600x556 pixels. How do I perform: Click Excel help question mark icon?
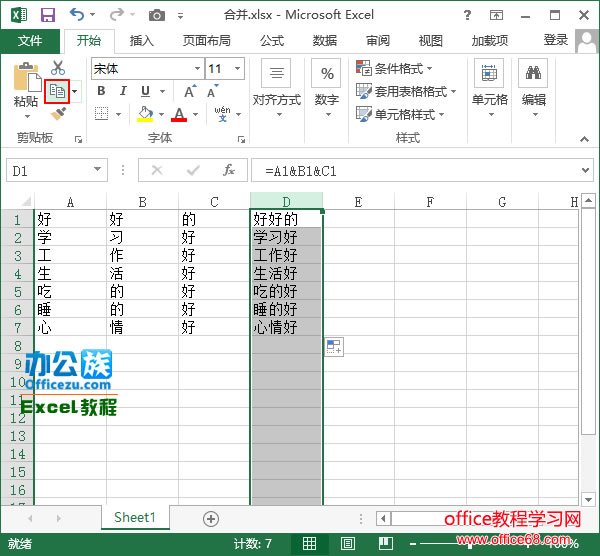click(467, 15)
